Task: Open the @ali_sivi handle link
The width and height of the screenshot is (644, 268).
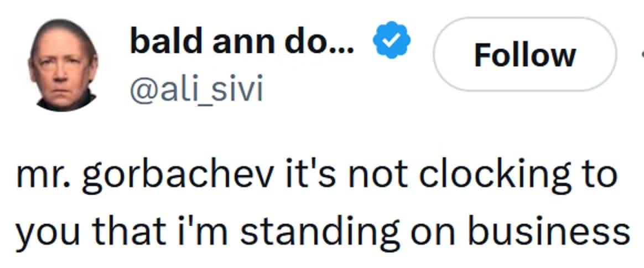Action: [196, 89]
